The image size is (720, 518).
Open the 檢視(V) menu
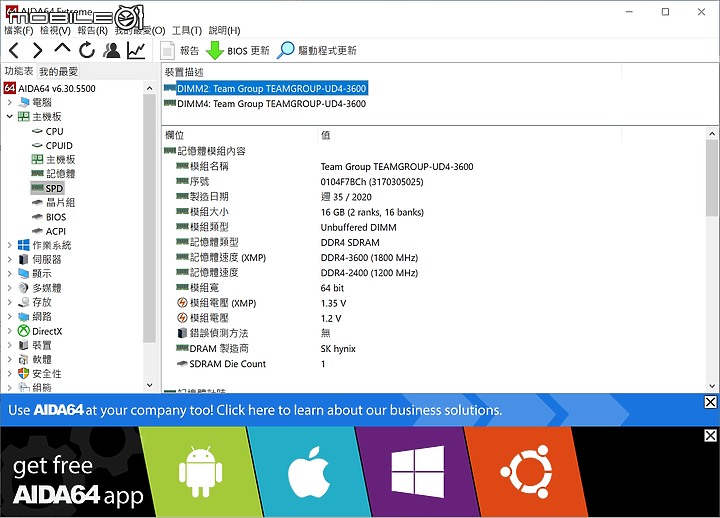point(55,30)
